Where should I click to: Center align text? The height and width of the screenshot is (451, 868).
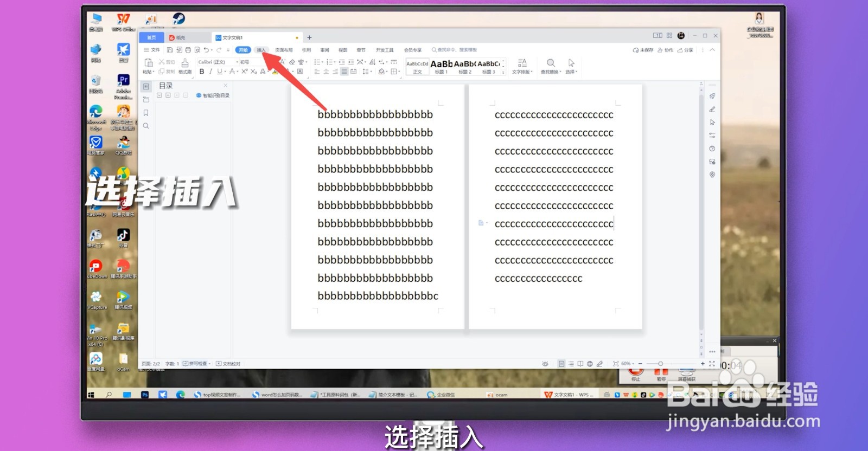pos(326,72)
